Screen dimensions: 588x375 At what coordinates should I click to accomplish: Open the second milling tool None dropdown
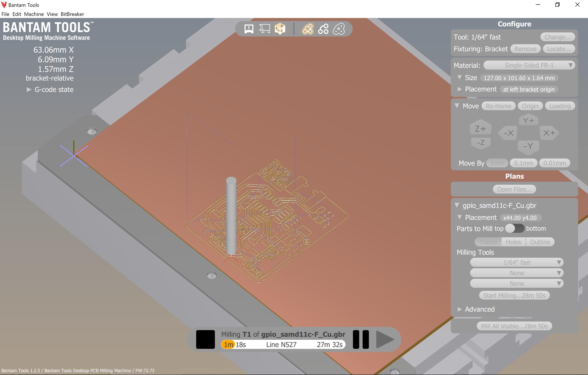click(x=517, y=273)
